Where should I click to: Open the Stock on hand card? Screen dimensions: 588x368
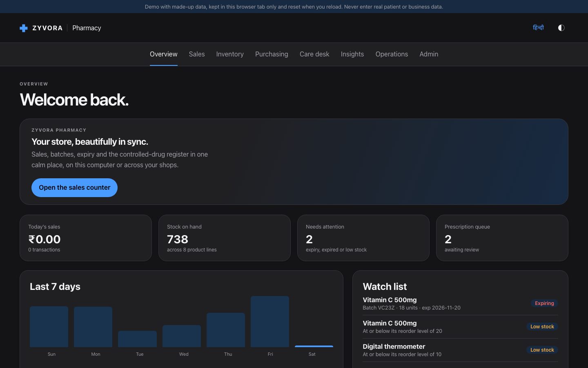225,238
